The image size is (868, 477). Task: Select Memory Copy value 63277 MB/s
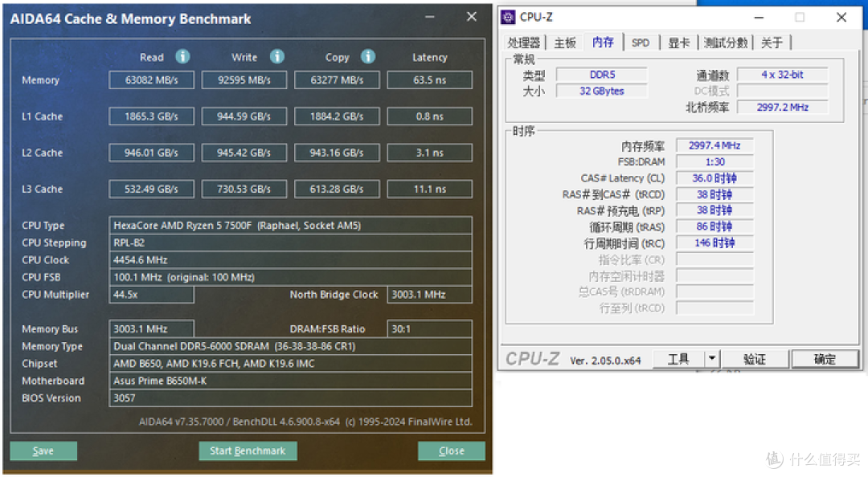[x=337, y=80]
